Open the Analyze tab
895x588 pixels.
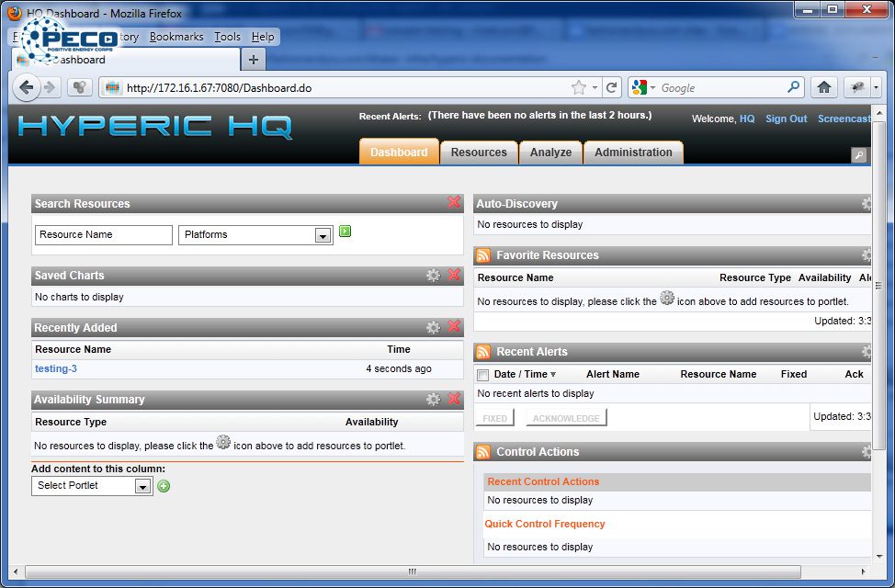pos(550,153)
